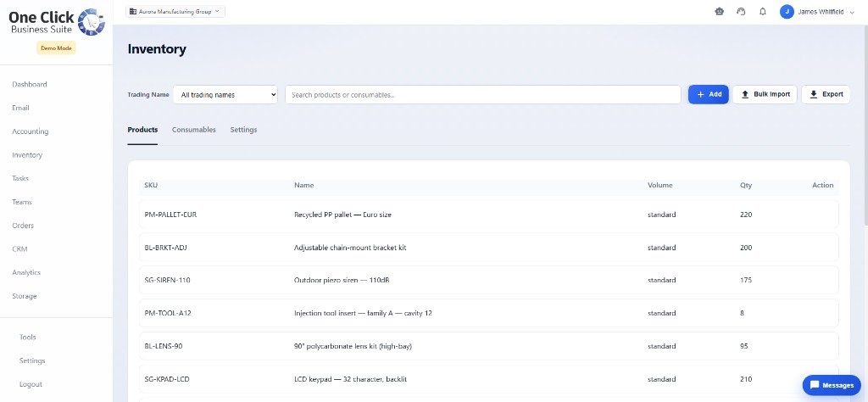Viewport: 868px width, 402px height.
Task: Expand the Aurora Manufacturing Group company selector
Action: (x=175, y=11)
